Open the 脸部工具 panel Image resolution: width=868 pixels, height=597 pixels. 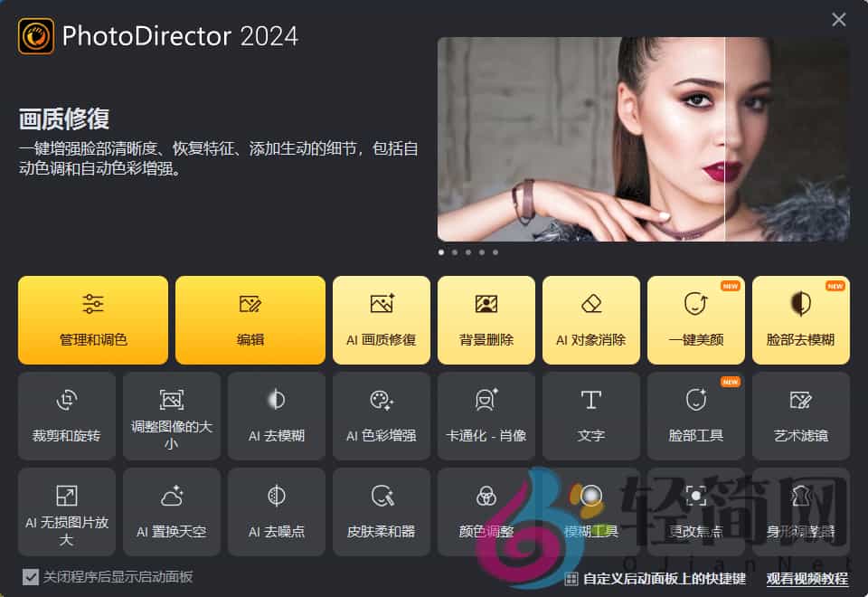click(x=696, y=415)
